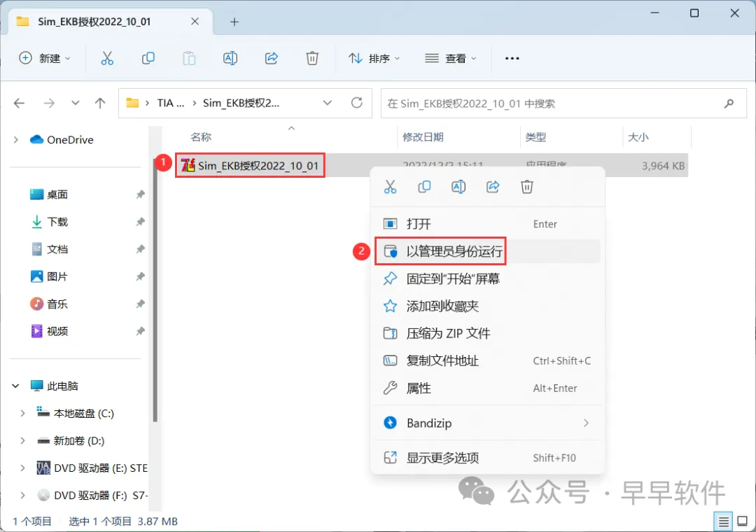The width and height of the screenshot is (756, 532).
Task: Choose 添加到收藏夹 in context menu
Action: [487, 307]
